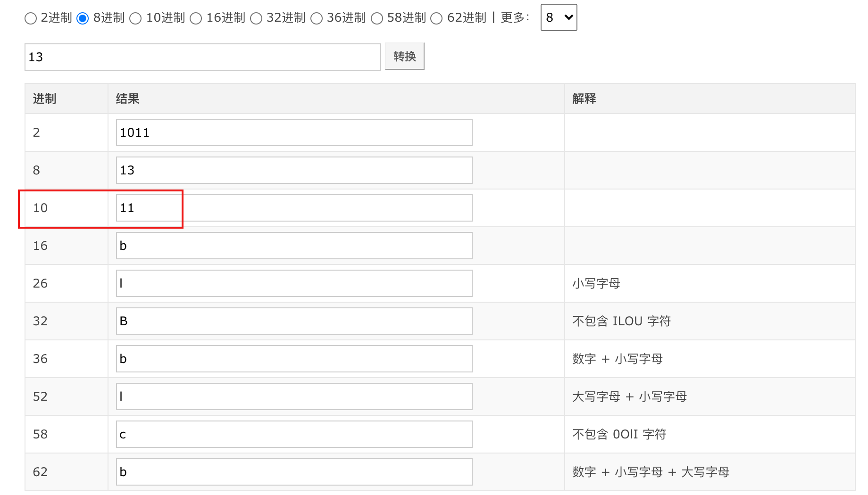Click the base label 62 in table
The height and width of the screenshot is (495, 868).
point(40,472)
